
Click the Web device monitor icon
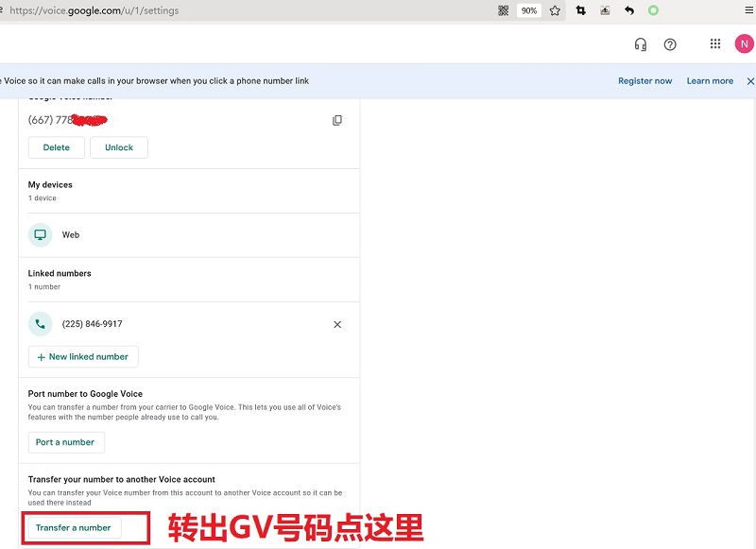pos(40,234)
